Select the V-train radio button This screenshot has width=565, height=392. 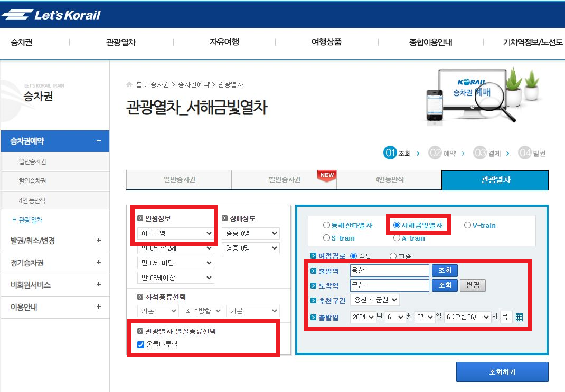pos(467,225)
